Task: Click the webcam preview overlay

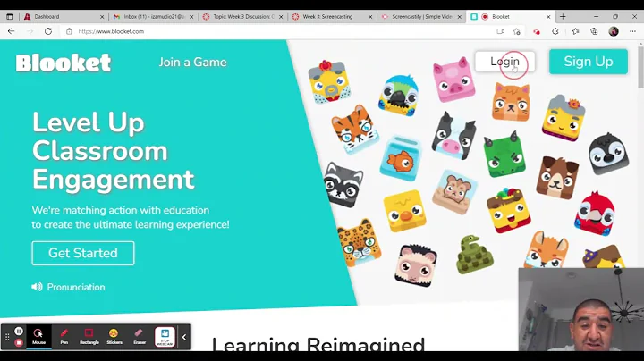Action: click(x=580, y=309)
